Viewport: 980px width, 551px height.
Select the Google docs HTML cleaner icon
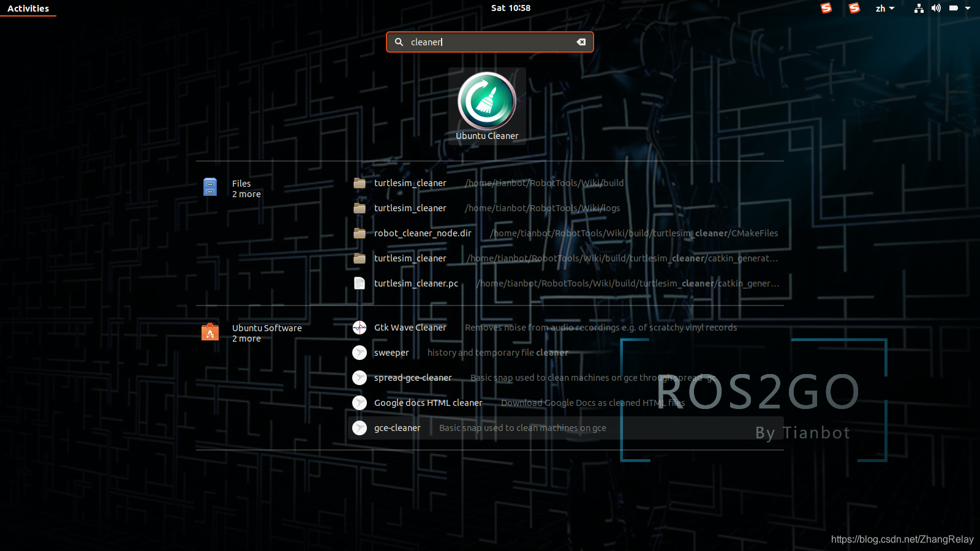coord(360,403)
